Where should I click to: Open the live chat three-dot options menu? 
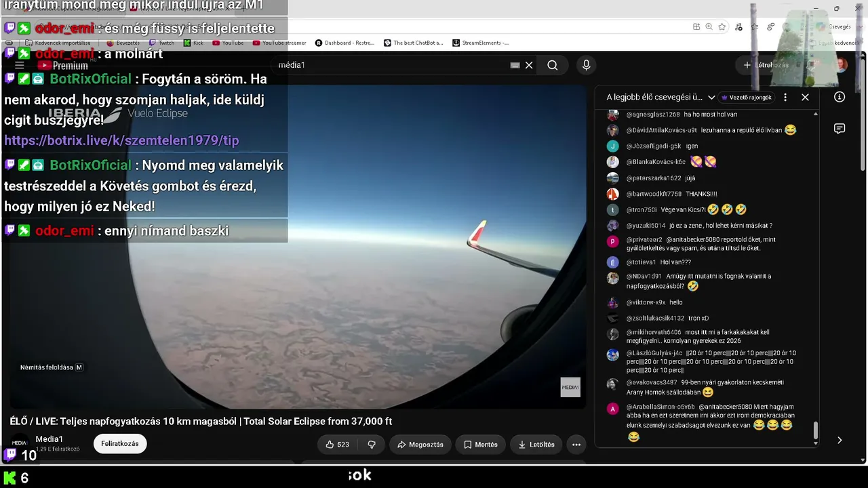click(x=785, y=97)
